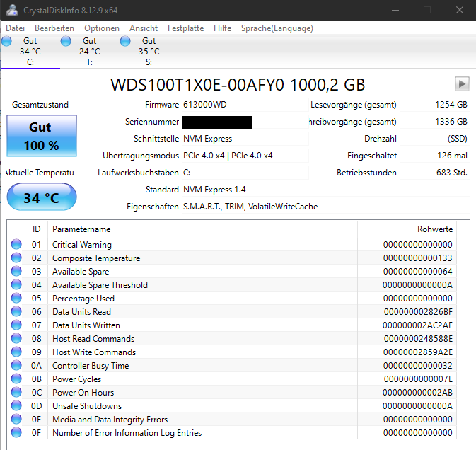The image size is (476, 450).
Task: Click the Gut 100 % health status button
Action: pos(42,136)
